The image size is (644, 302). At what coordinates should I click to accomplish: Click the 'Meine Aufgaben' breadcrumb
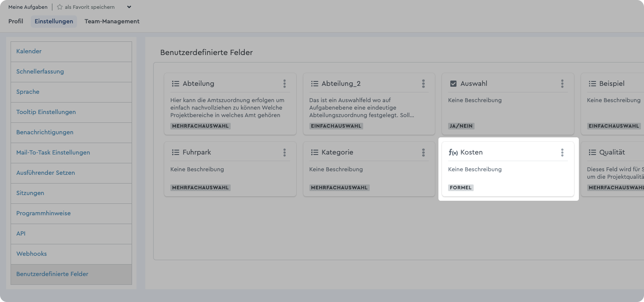[x=28, y=7]
